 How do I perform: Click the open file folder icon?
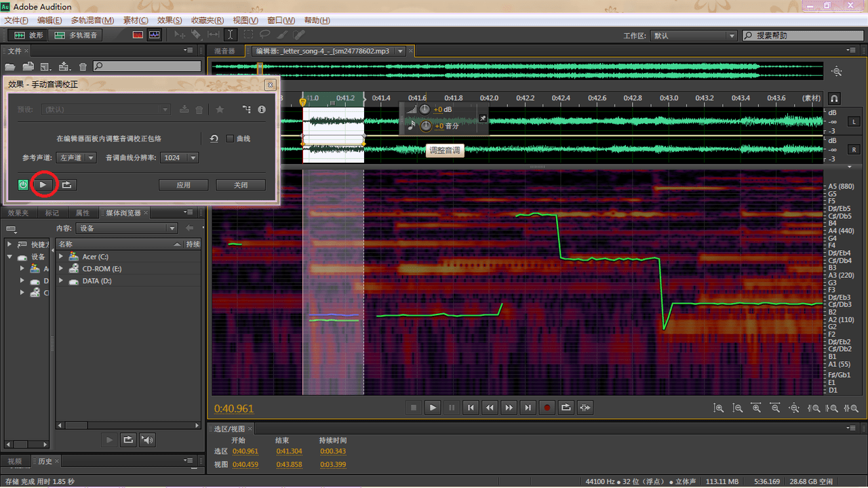pos(10,66)
